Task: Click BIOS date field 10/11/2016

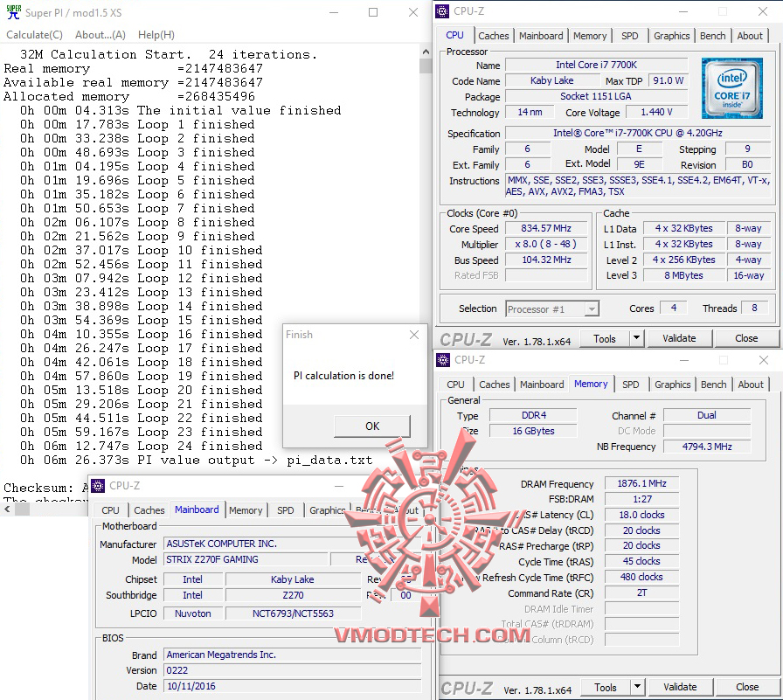Action: pyautogui.click(x=293, y=687)
